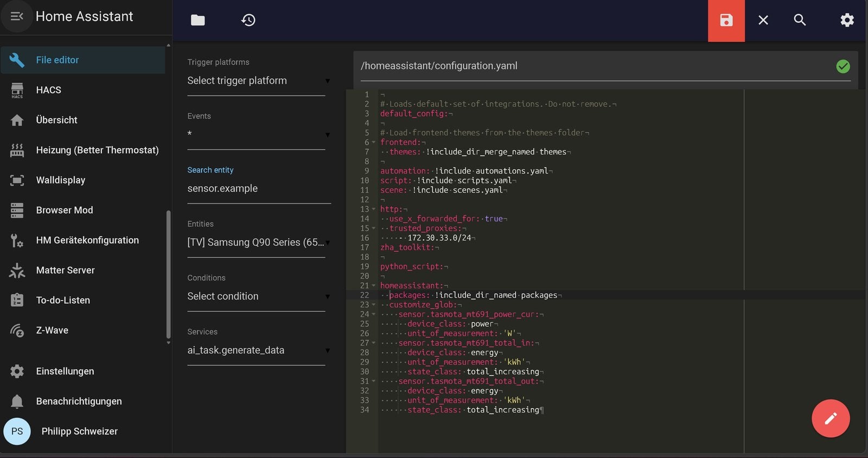Collapse the Home Assistant sidebar menu
Screen dimensions: 868x458
click(x=17, y=16)
